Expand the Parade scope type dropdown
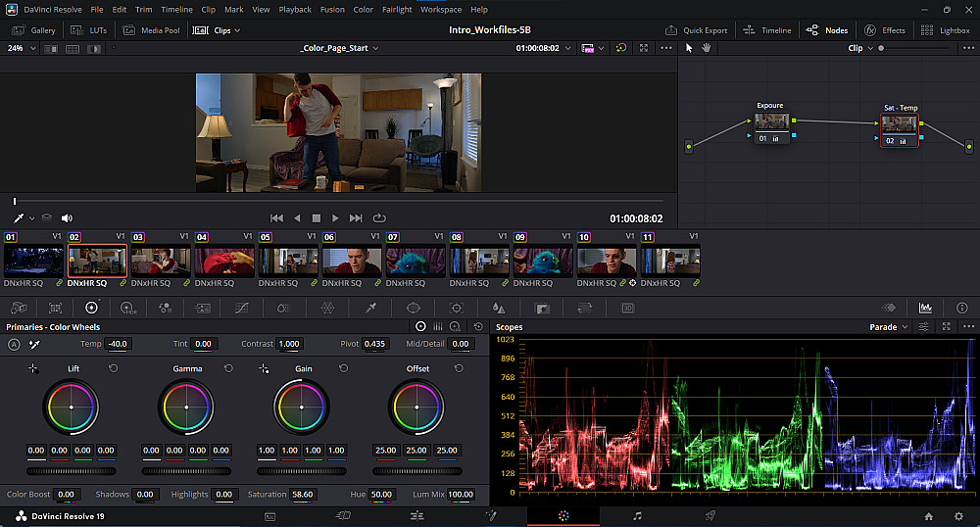The height and width of the screenshot is (527, 980). pyautogui.click(x=888, y=327)
